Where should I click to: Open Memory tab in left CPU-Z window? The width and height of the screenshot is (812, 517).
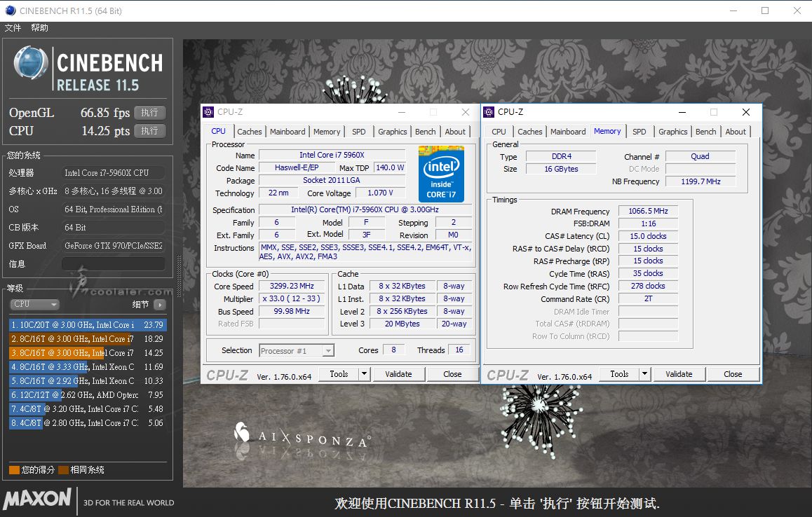pos(327,132)
